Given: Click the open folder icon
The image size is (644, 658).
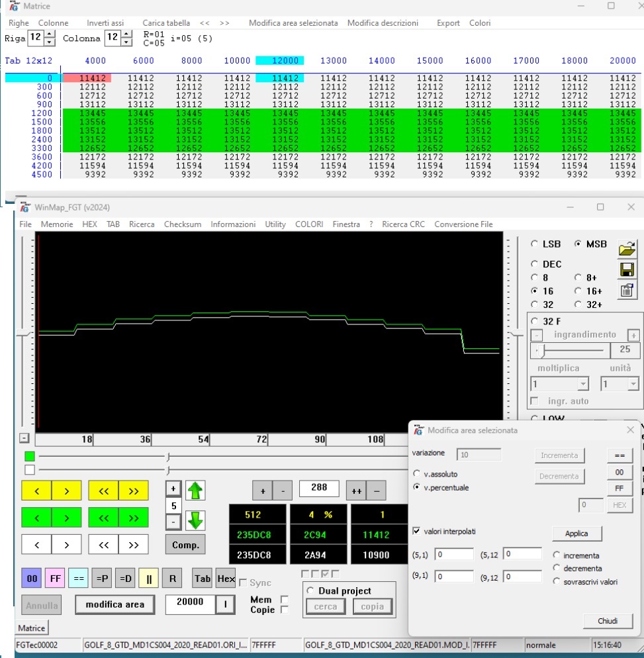Looking at the screenshot, I should (626, 249).
